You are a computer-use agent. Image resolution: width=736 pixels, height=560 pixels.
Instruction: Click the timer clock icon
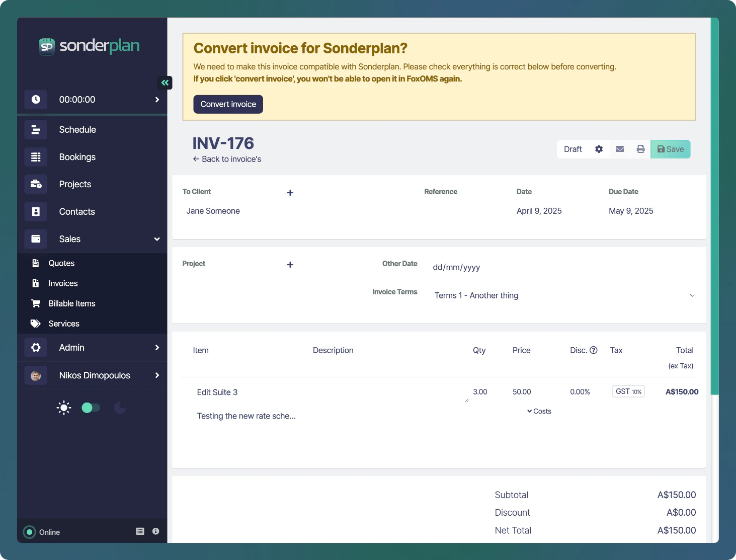[x=36, y=100]
